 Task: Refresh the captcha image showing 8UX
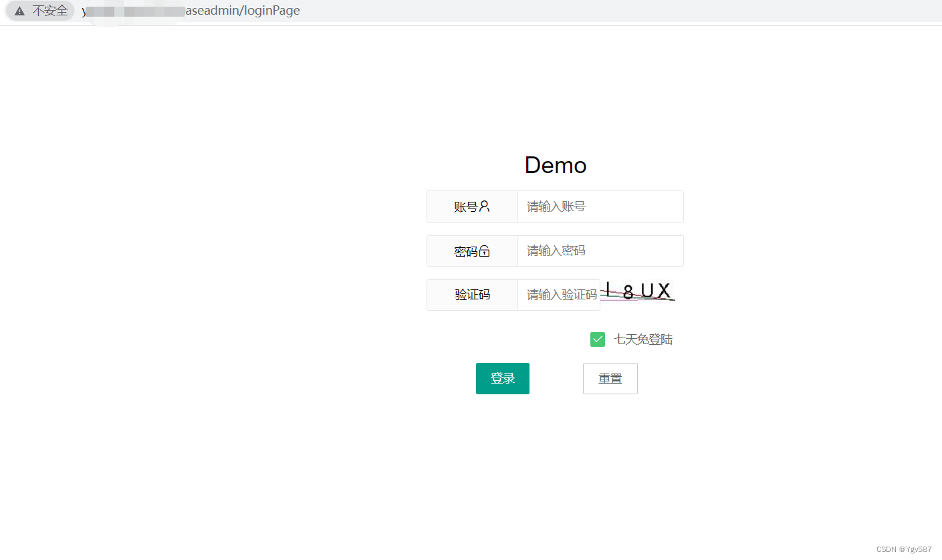(x=638, y=291)
